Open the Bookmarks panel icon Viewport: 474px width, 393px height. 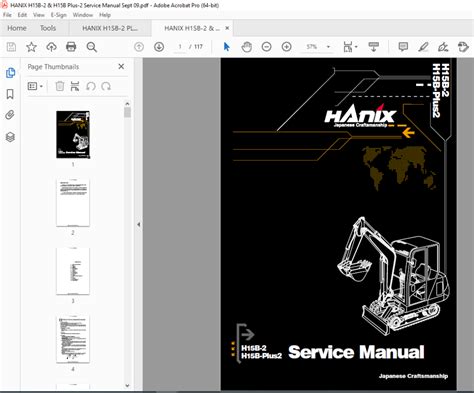click(10, 94)
